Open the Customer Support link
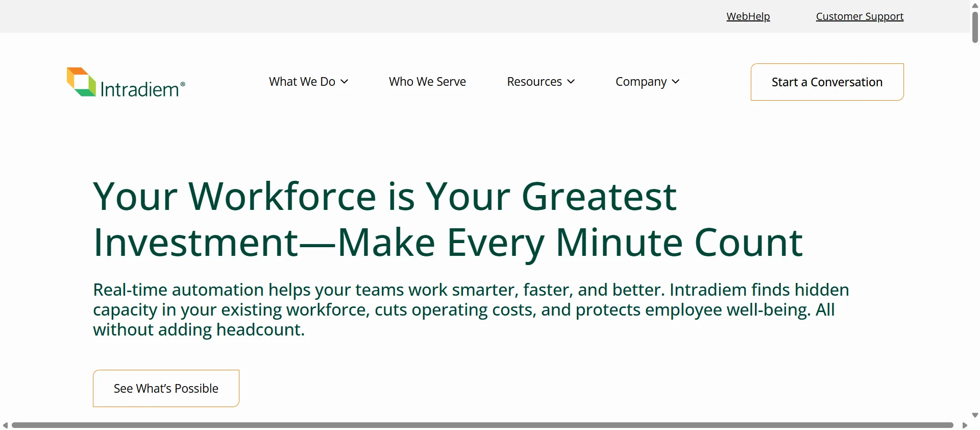This screenshot has height=430, width=980. (x=860, y=16)
